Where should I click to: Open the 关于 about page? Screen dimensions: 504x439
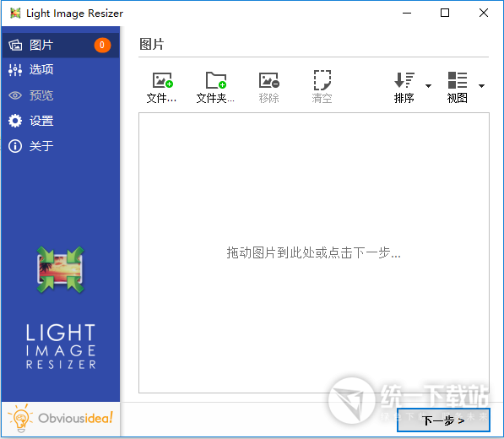pyautogui.click(x=61, y=146)
